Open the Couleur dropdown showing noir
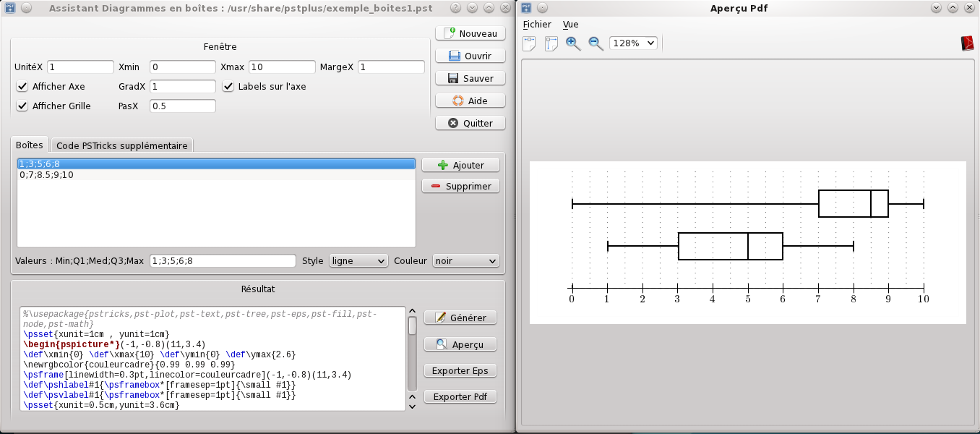This screenshot has height=434, width=980. [x=465, y=261]
